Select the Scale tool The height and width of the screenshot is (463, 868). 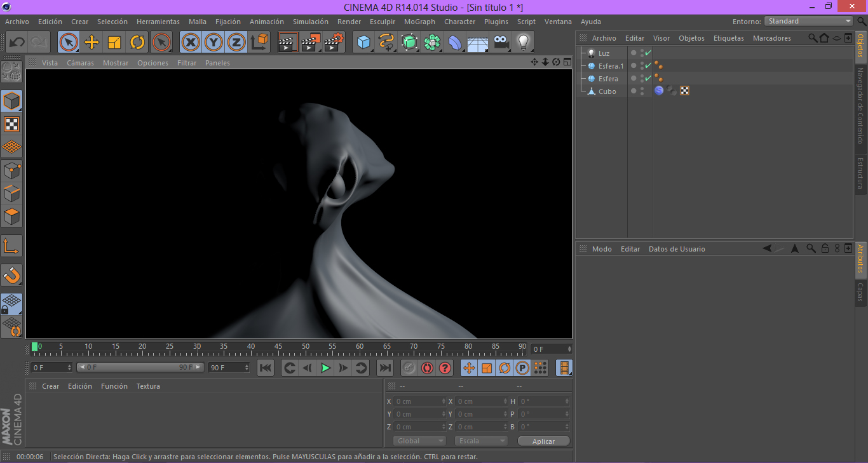114,43
